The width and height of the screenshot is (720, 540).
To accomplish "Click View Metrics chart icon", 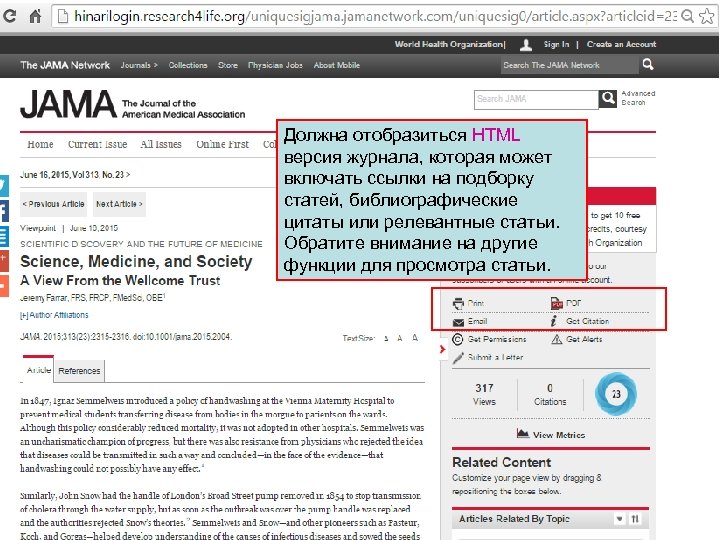I will (x=523, y=433).
